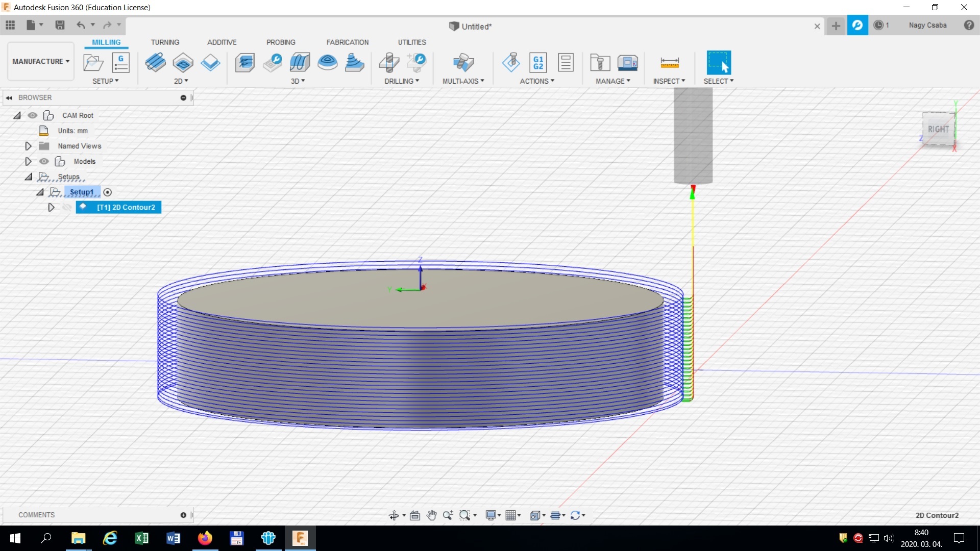Screen dimensions: 980x551
Task: Expand Comments panel options dot
Action: 183,515
